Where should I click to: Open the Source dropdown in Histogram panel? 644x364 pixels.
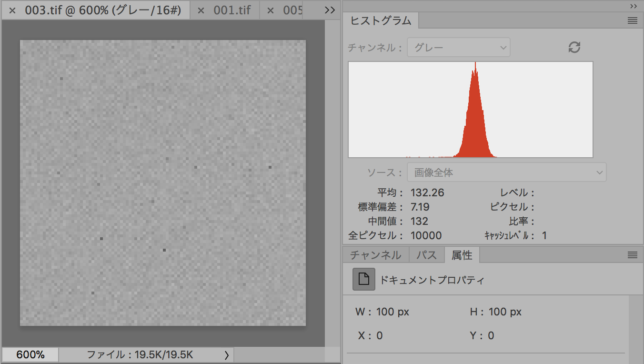coord(506,172)
